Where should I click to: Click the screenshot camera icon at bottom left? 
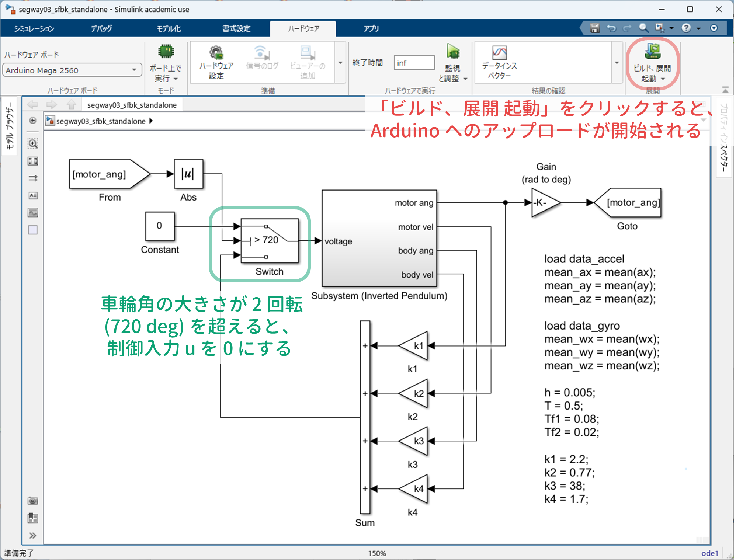point(33,501)
